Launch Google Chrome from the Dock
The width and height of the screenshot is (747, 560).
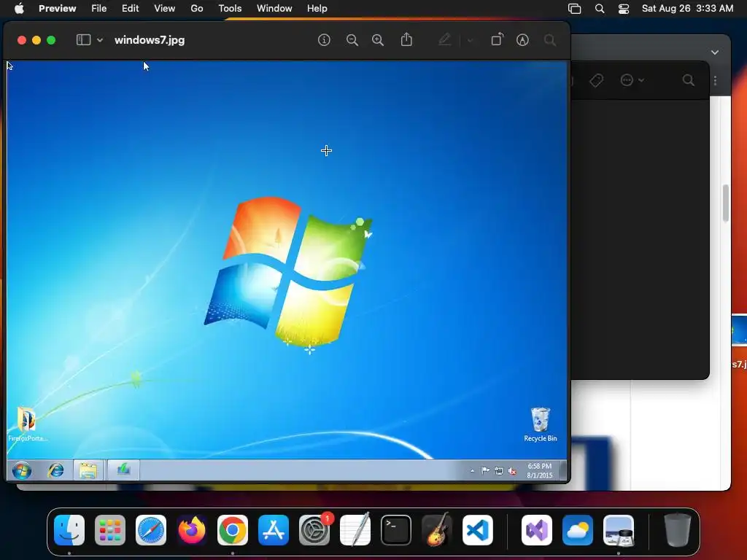point(233,530)
